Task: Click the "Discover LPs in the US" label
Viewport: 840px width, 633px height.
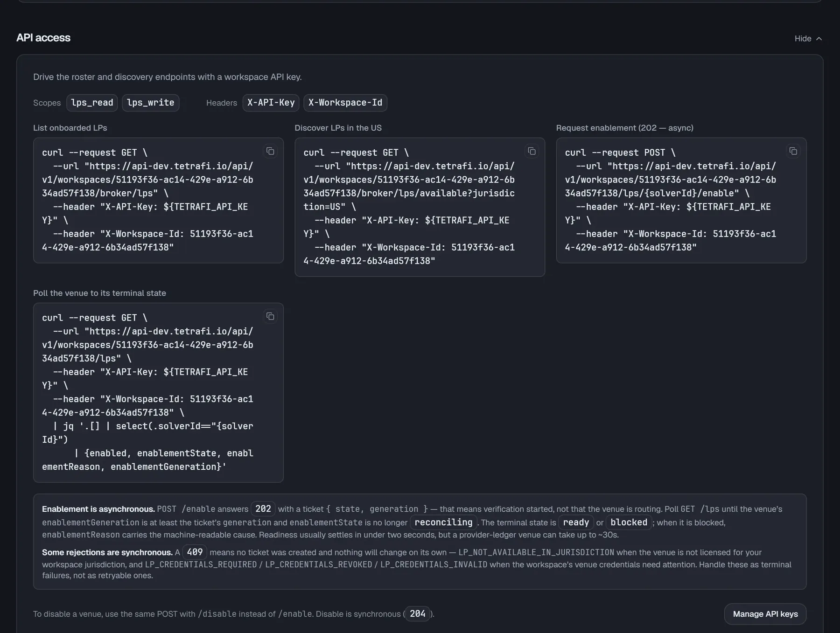Action: [338, 128]
